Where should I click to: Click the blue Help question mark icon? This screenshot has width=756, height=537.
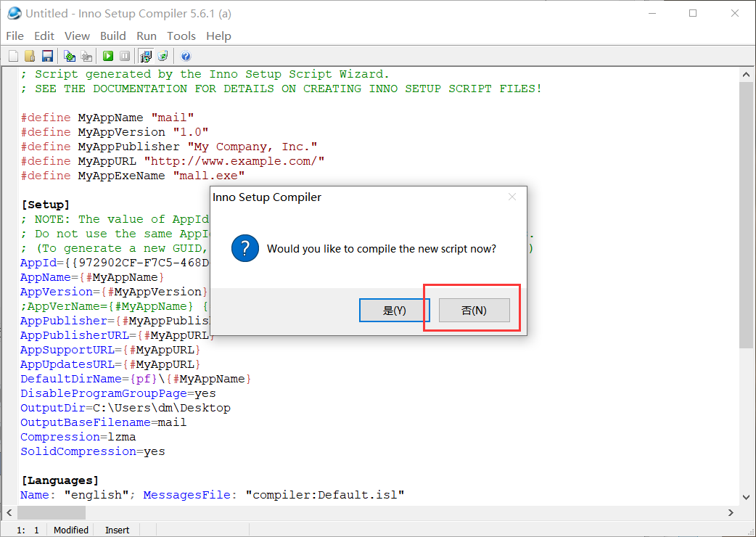[x=186, y=57]
